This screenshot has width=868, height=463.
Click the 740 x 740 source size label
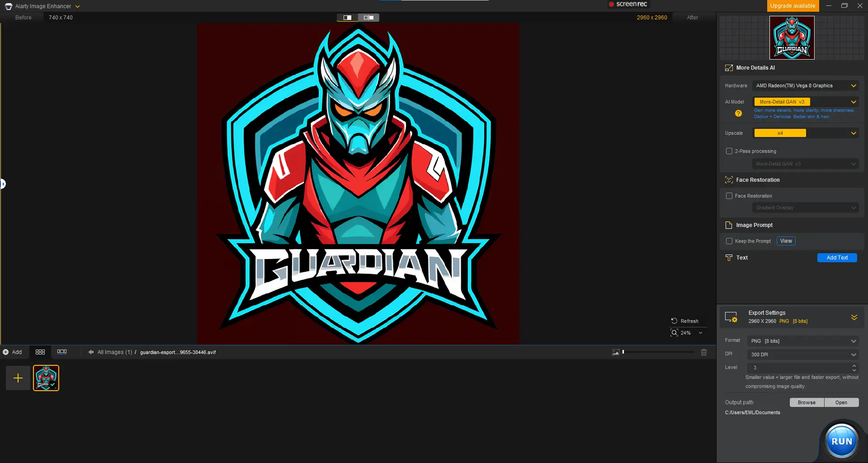[x=61, y=18]
